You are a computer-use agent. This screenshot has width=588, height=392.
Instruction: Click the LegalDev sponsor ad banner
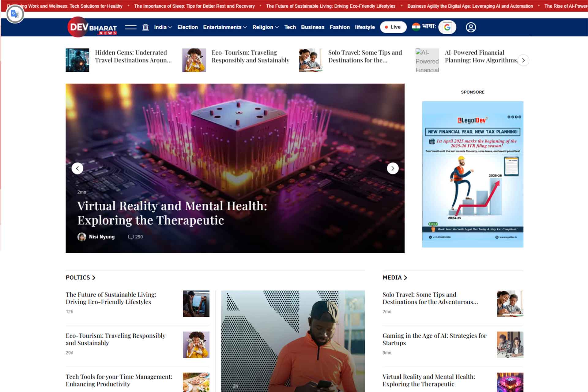pyautogui.click(x=473, y=174)
